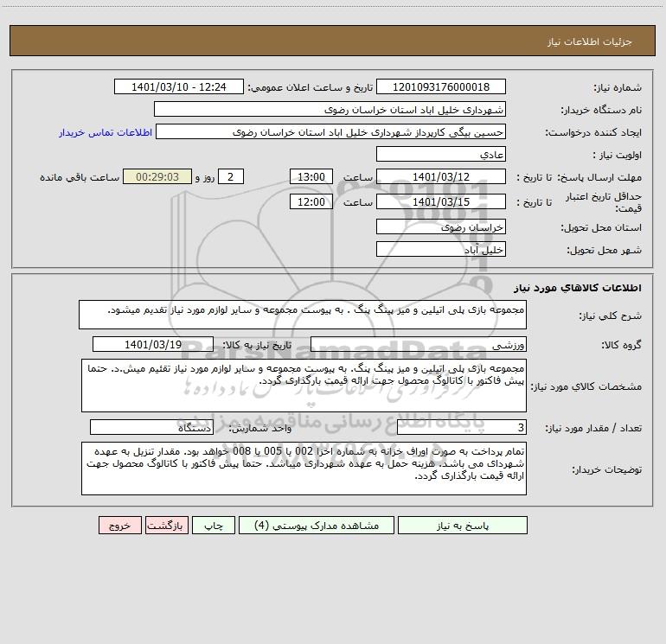The width and height of the screenshot is (666, 644).
Task: Click the deadline time field 13:00
Action: (311, 176)
